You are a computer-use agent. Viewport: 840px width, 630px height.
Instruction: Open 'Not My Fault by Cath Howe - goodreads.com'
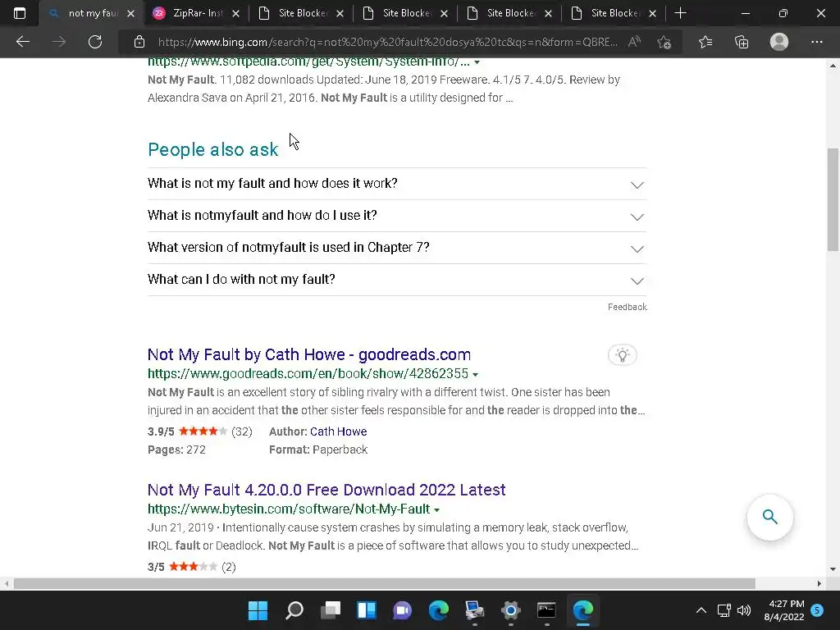tap(309, 354)
